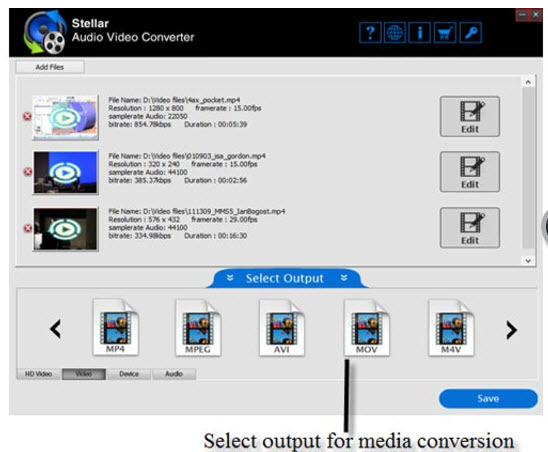Viewport: 548px width, 452px height.
Task: Click file list scrollbar down arrow
Action: pos(528,260)
